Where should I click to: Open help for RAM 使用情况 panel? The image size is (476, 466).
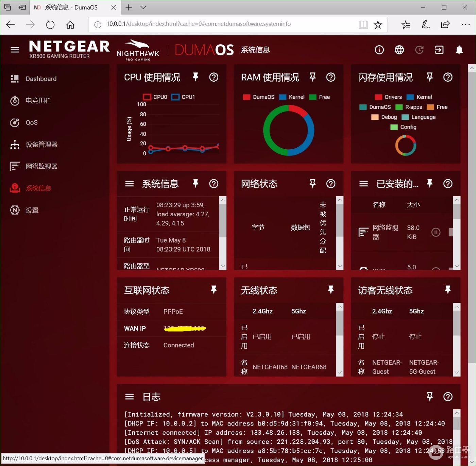tap(330, 77)
